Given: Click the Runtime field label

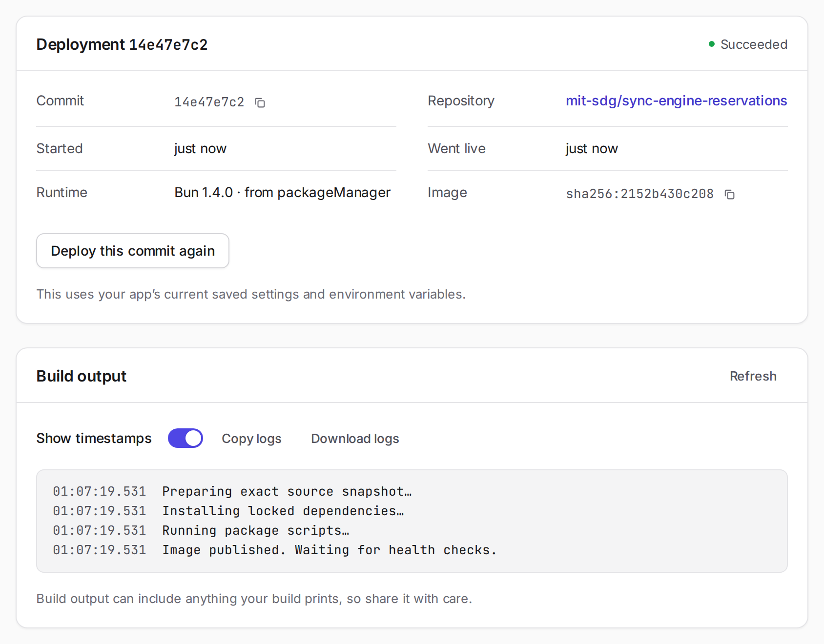Looking at the screenshot, I should tap(62, 192).
